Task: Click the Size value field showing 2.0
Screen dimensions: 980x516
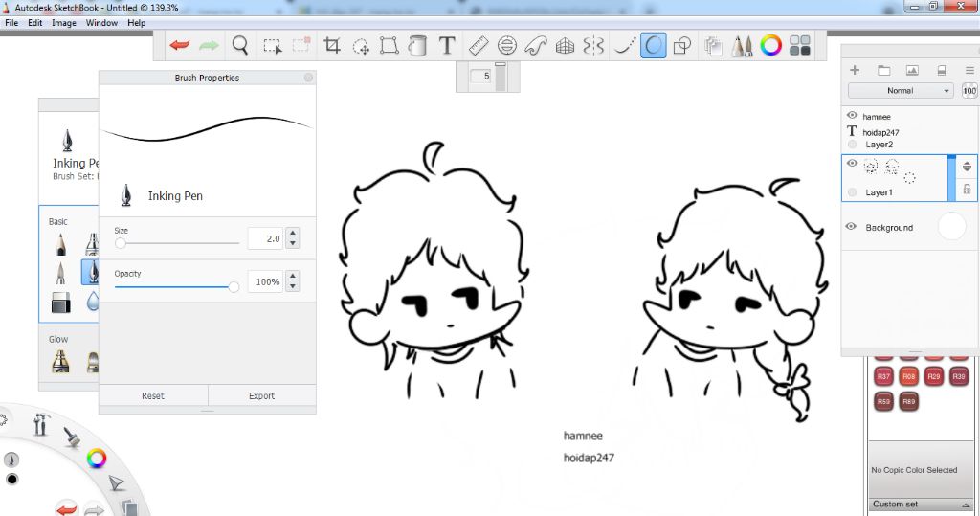Action: pos(265,238)
